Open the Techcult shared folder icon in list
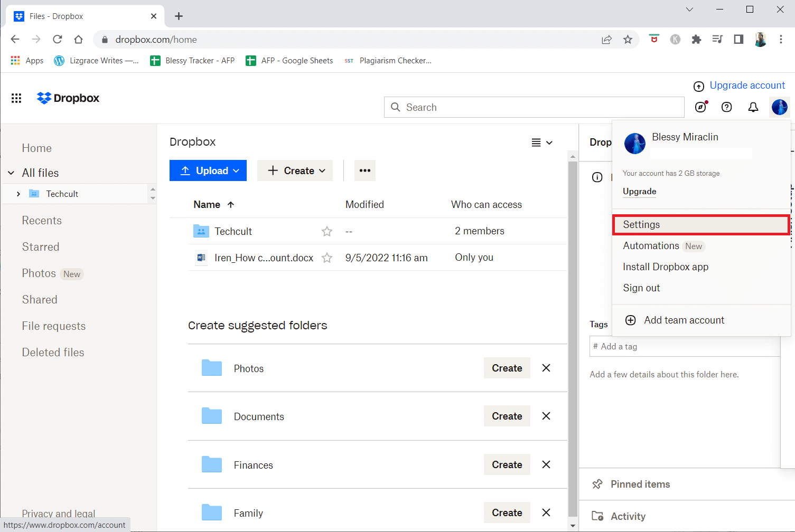This screenshot has height=532, width=795. pos(201,231)
